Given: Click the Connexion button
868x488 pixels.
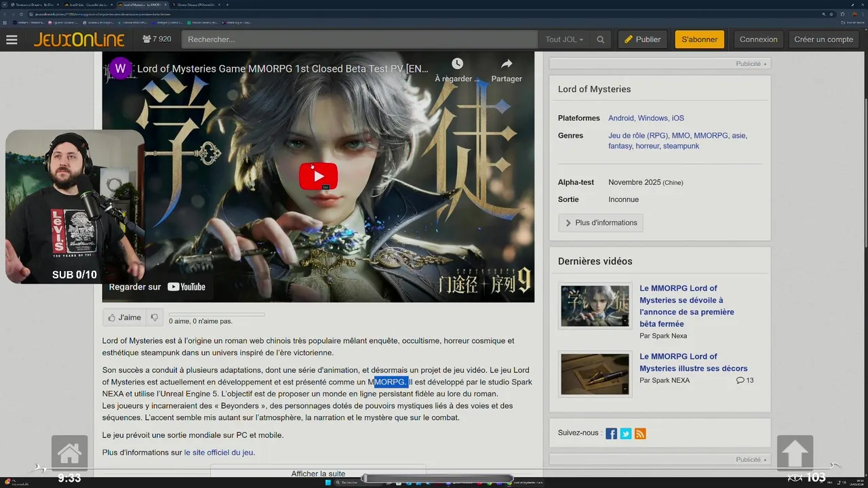Looking at the screenshot, I should click(x=758, y=39).
